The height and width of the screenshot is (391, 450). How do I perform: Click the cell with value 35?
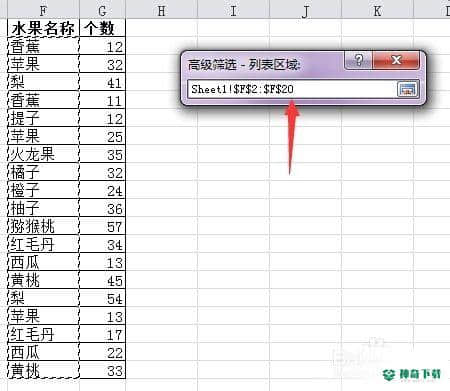click(x=102, y=154)
